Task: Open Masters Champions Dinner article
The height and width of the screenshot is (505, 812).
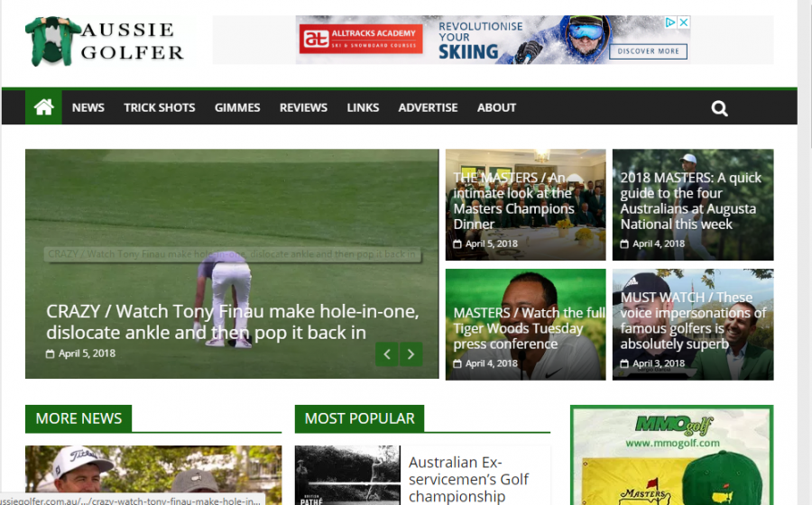Action: click(x=514, y=201)
